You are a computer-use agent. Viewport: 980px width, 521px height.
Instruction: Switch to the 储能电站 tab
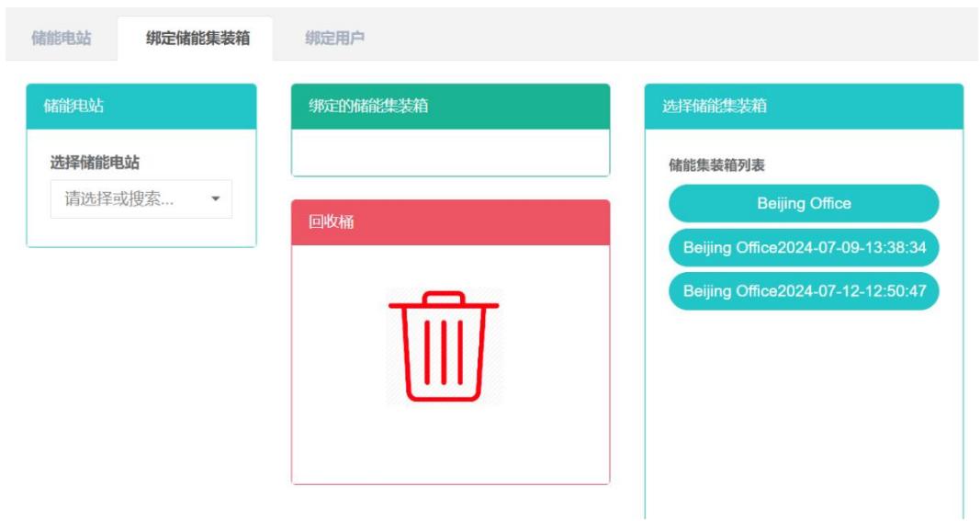click(x=62, y=38)
